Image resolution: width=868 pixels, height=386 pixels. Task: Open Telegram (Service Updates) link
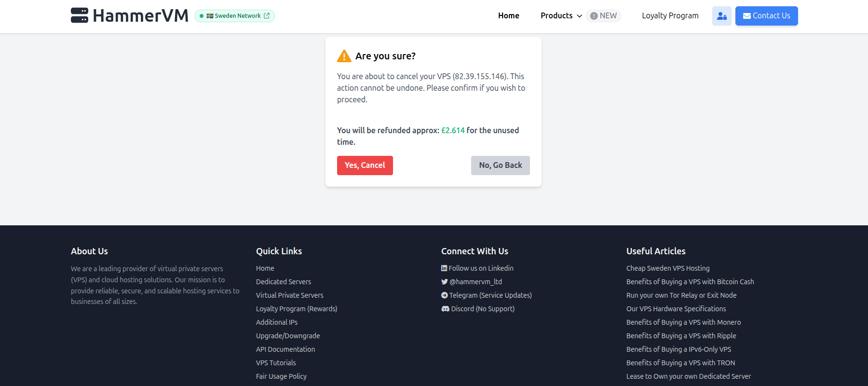coord(486,295)
